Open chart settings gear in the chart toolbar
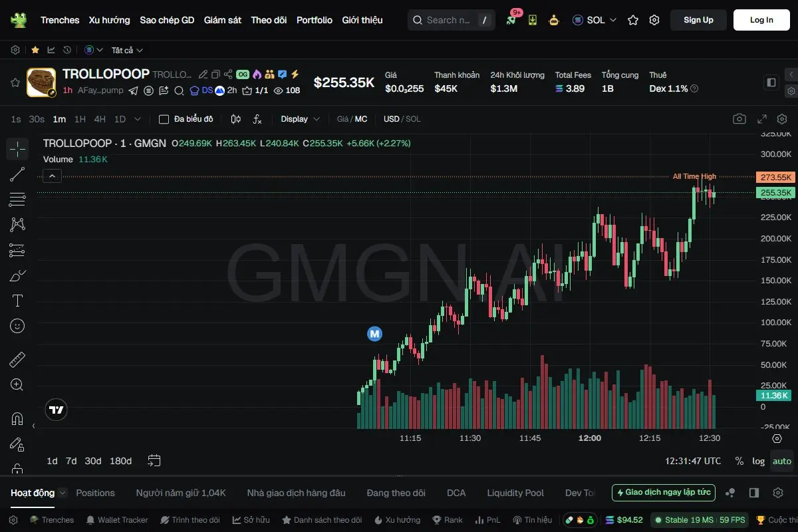The height and width of the screenshot is (532, 798). pyautogui.click(x=781, y=119)
